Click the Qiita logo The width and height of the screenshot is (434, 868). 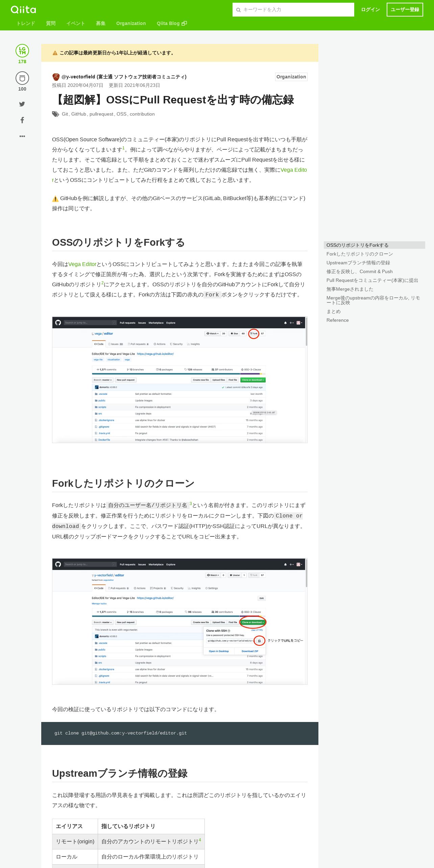[x=23, y=9]
